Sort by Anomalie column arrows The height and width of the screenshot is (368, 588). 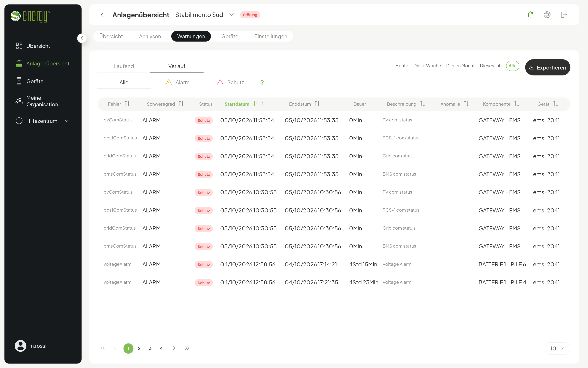tap(466, 104)
